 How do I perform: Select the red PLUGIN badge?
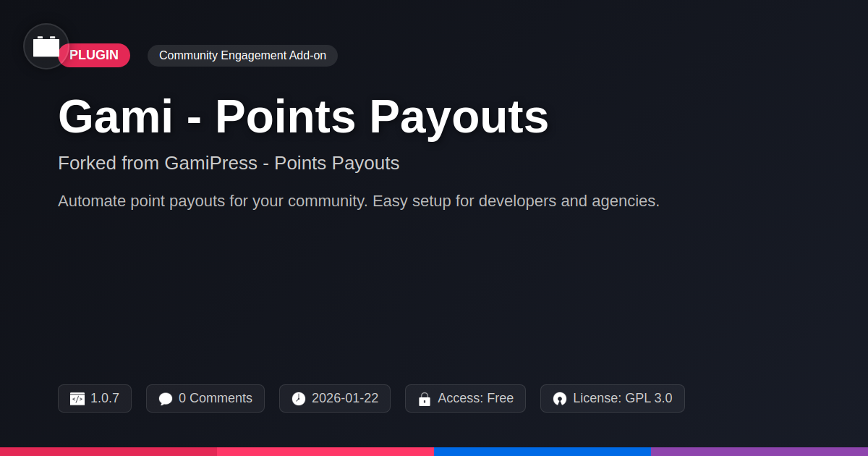[94, 56]
